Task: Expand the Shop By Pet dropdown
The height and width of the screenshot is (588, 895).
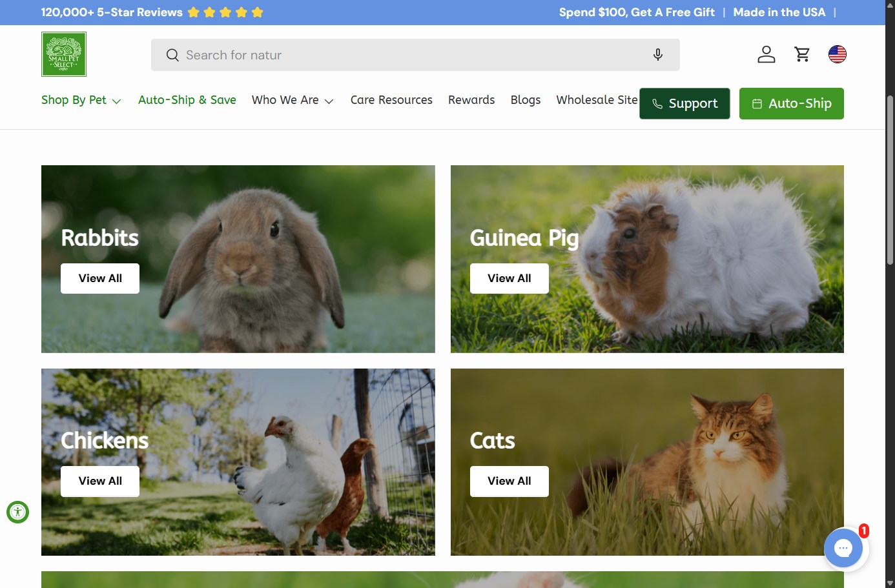Action: (x=81, y=100)
